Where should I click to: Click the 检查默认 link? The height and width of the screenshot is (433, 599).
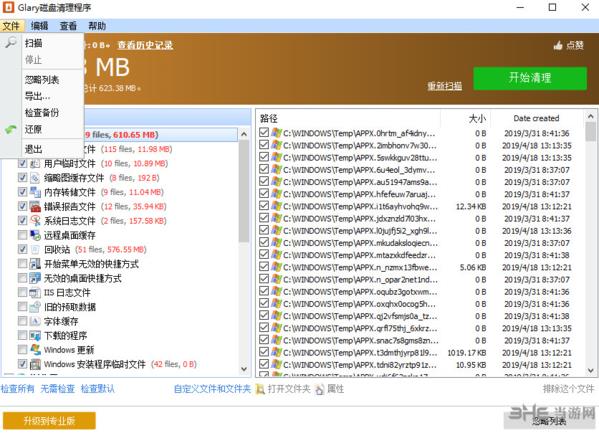coord(98,389)
